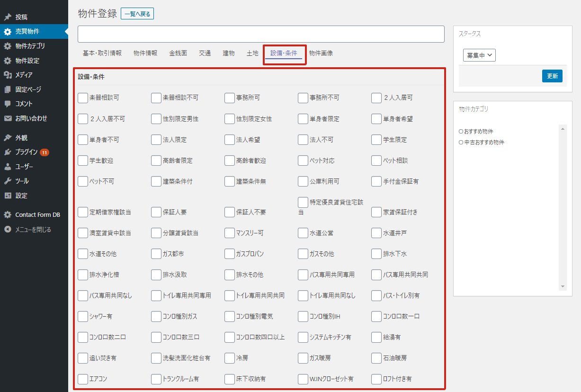The image size is (581, 392).
Task: Check the 楽器相談可 checkbox
Action: [83, 98]
